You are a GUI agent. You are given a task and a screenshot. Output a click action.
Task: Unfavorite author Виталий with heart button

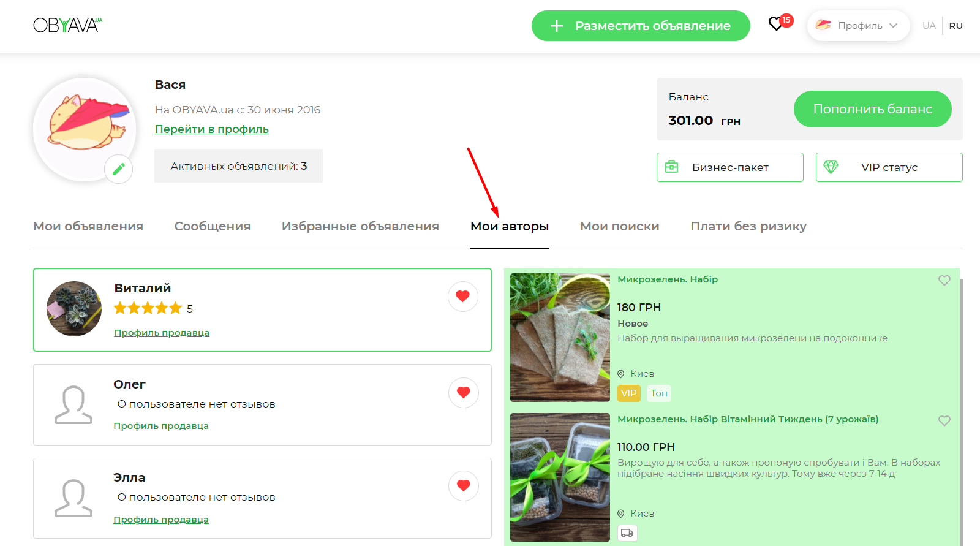pyautogui.click(x=462, y=297)
